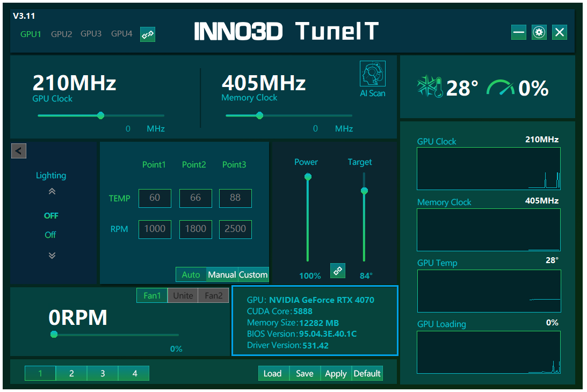This screenshot has width=587, height=392.
Task: Click Memory Clock offset value 0
Action: [x=316, y=129]
